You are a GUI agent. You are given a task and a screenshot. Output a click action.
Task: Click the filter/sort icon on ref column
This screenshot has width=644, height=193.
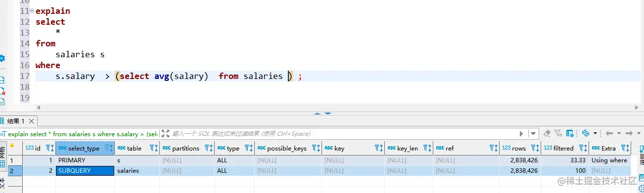pyautogui.click(x=493, y=148)
